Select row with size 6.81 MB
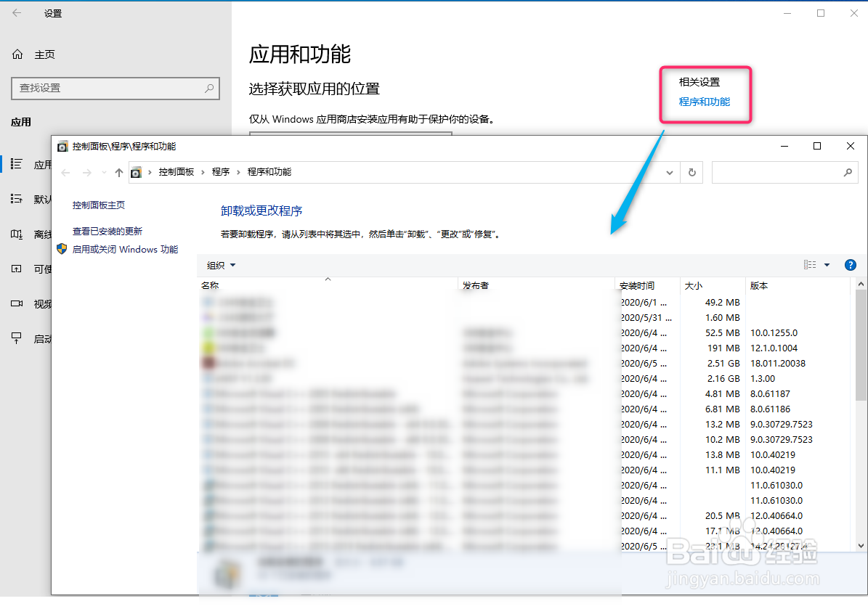This screenshot has width=868, height=609. point(524,409)
